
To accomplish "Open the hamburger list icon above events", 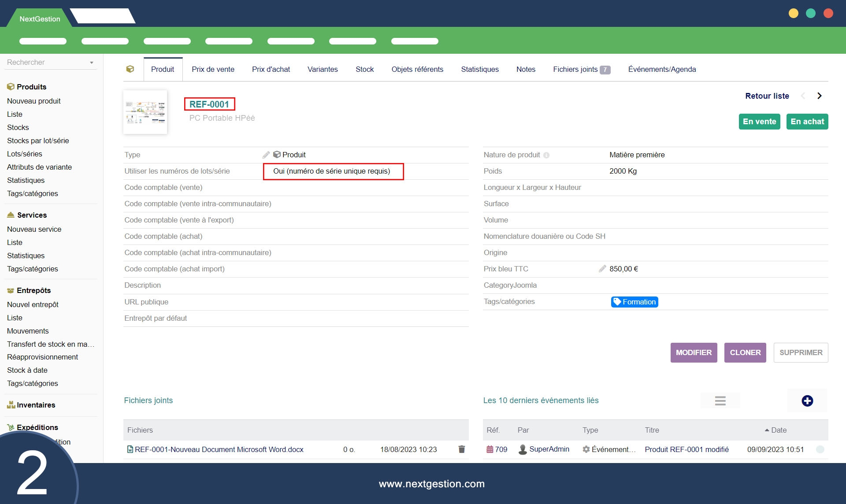I will point(720,401).
